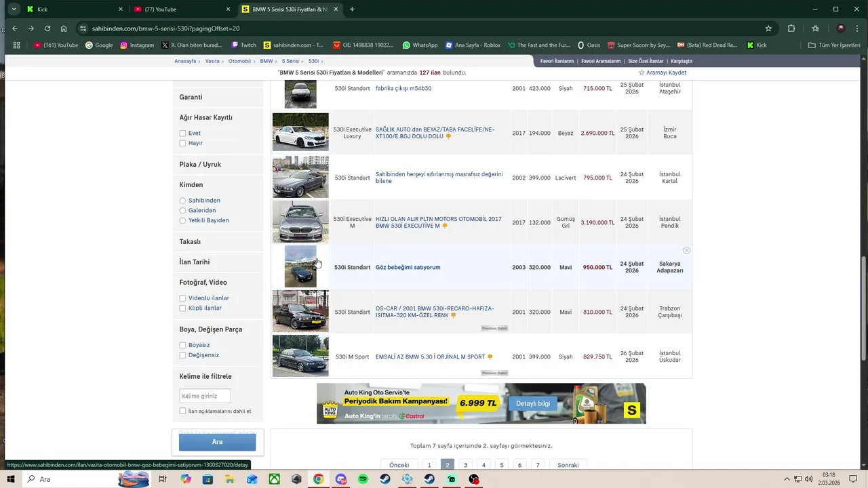Open the gray 2002 Lacivert BMW thumbnail
This screenshot has height=488, width=868.
[x=300, y=177]
